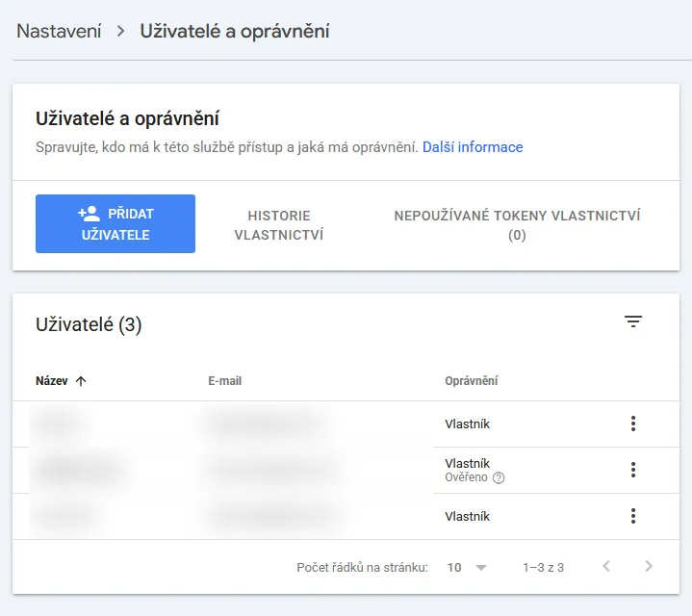The image size is (692, 616).
Task: Click the Uživatelé (3) heading
Action: tap(89, 324)
